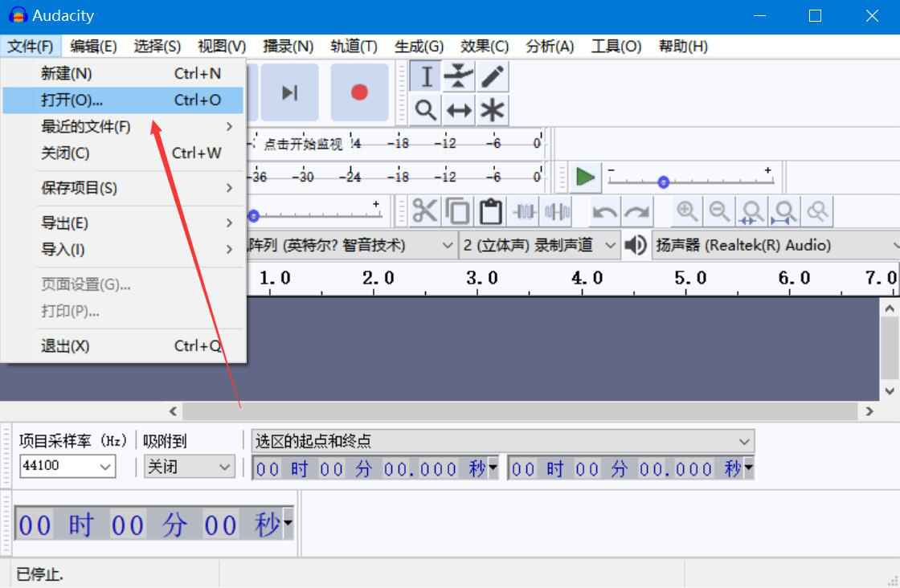This screenshot has width=900, height=588.
Task: Click the Undo arrow icon
Action: coord(604,211)
